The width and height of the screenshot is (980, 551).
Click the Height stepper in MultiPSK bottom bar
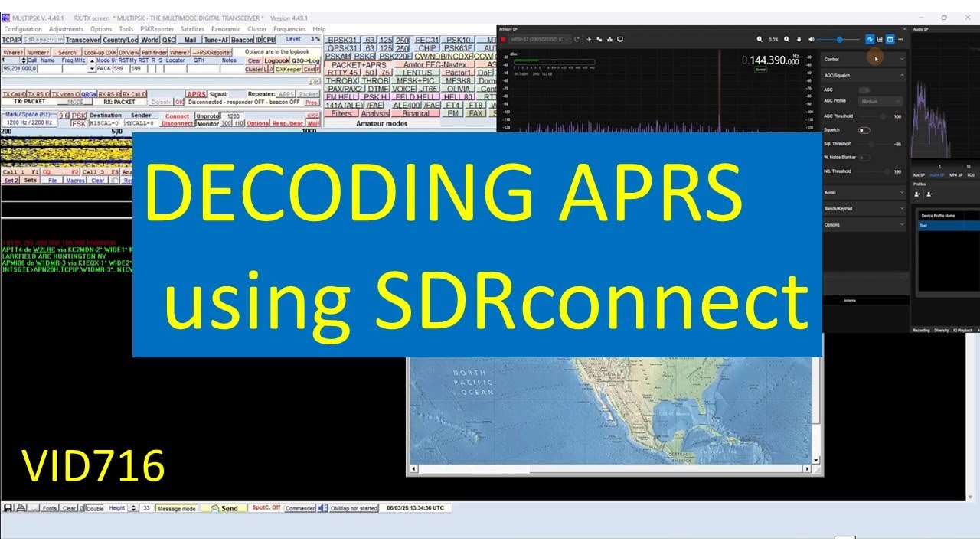[x=134, y=507]
